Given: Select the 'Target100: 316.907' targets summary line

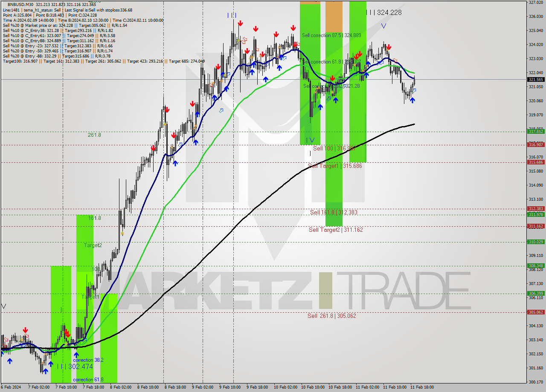Looking at the screenshot, I should [x=104, y=61].
